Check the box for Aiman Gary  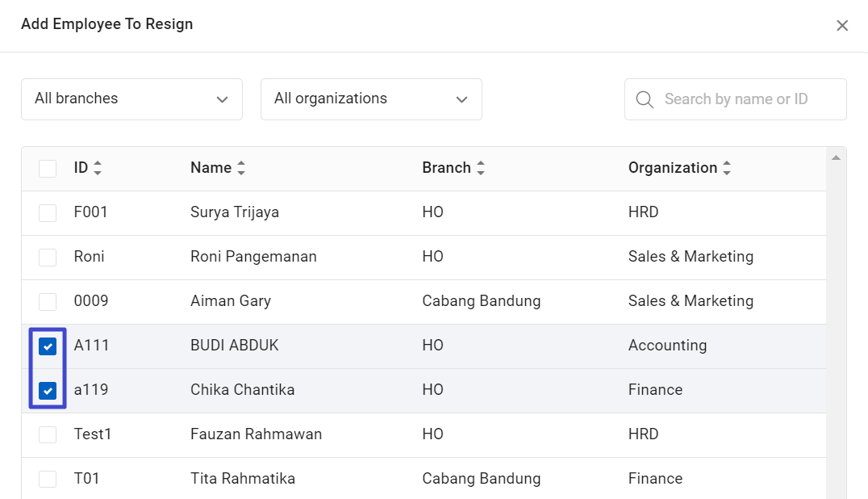[48, 302]
